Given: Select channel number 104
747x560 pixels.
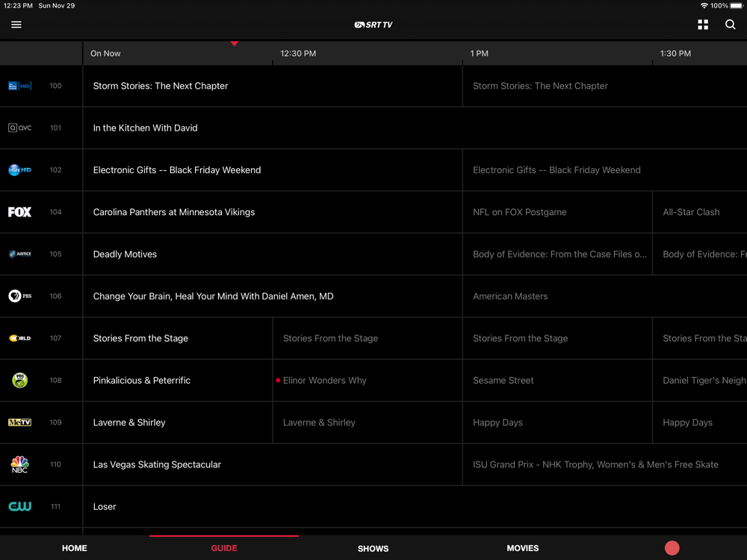Looking at the screenshot, I should coord(56,212).
